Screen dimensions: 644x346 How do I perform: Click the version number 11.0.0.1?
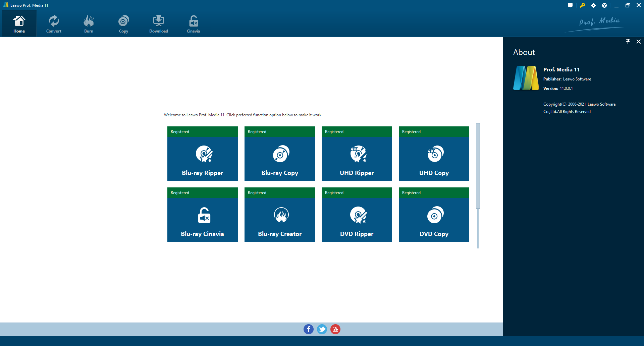pos(566,89)
